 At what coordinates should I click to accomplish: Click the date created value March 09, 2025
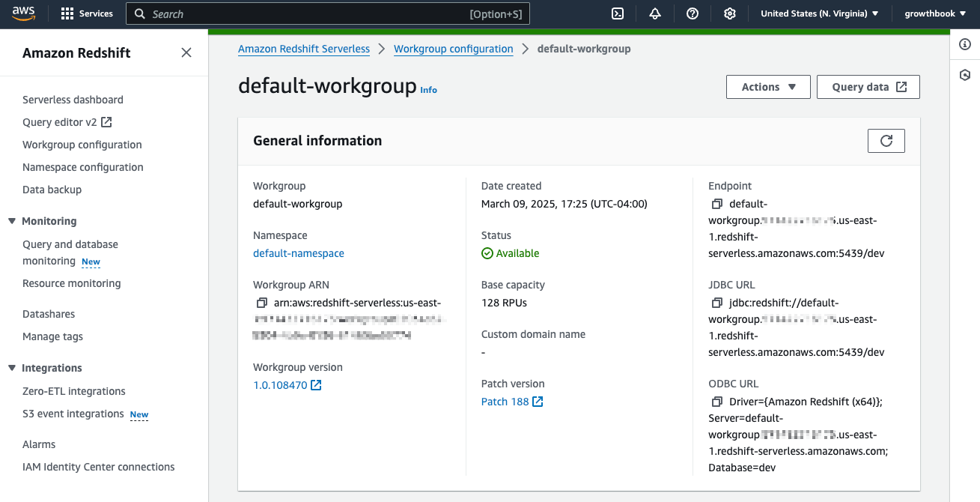tap(564, 204)
